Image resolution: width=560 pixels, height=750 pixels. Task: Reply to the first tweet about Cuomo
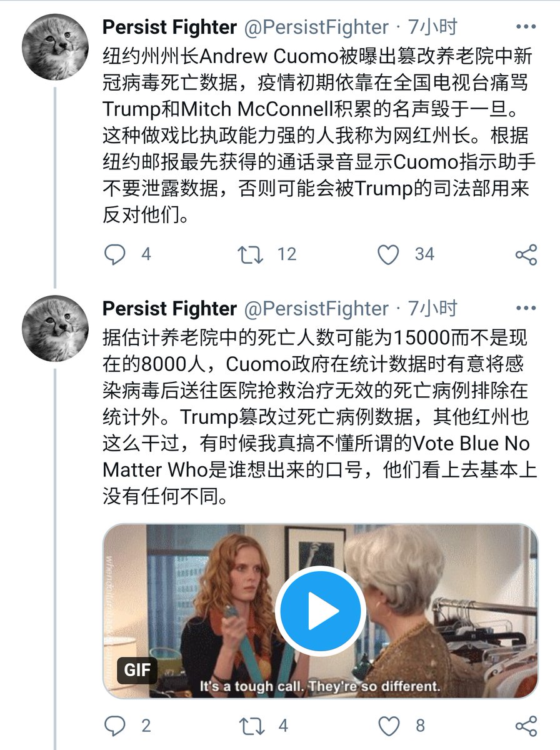click(115, 254)
